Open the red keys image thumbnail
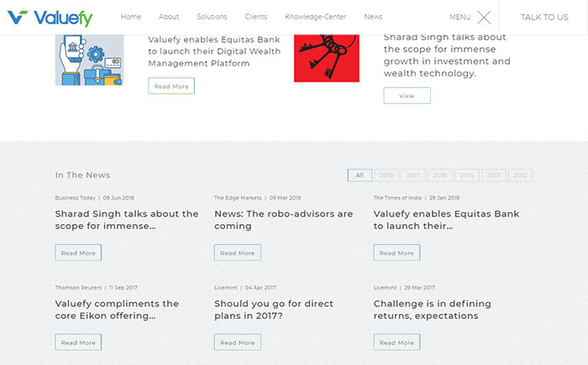Viewport: 588px width, 365px height. (327, 58)
